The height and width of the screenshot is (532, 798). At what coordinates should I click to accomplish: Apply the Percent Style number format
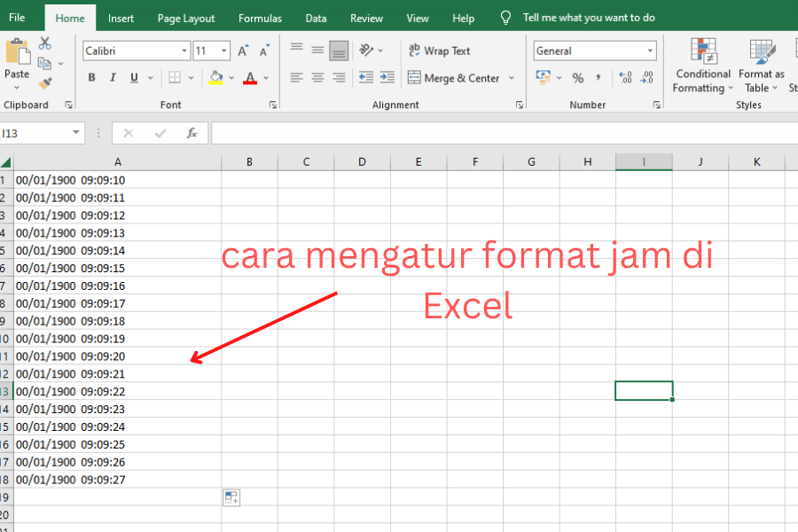(578, 78)
